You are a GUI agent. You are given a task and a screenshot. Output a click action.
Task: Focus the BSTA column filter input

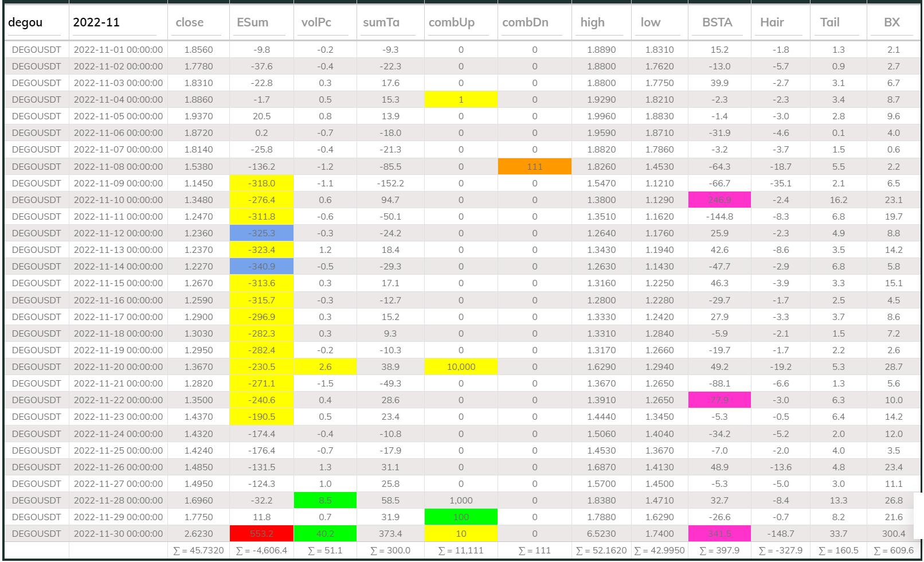tap(719, 22)
